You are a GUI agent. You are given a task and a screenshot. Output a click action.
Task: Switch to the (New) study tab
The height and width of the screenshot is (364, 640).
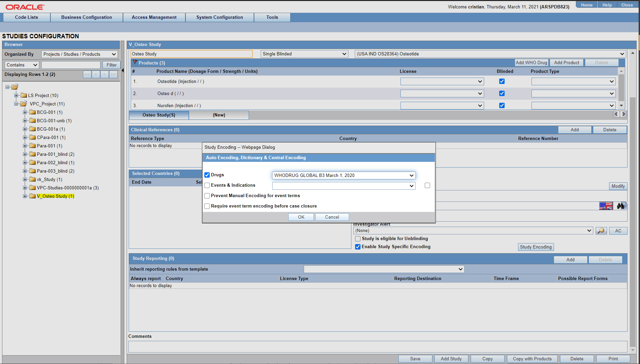tap(219, 115)
